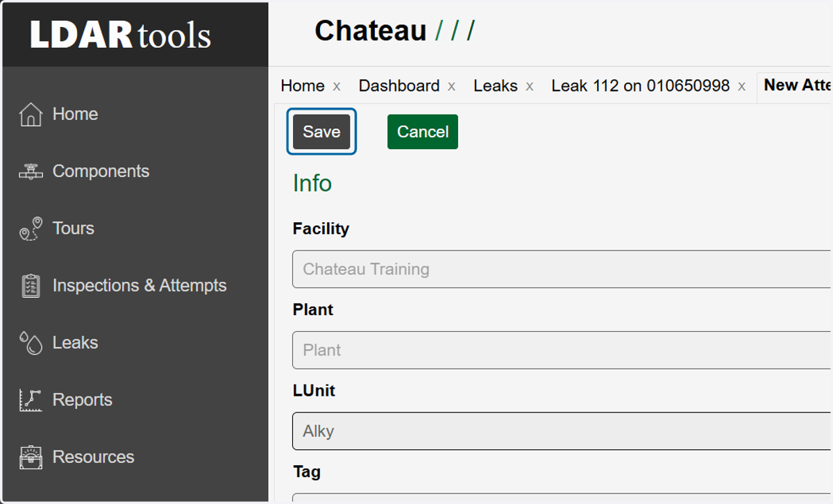Click the Facility field showing Chateau Training
The width and height of the screenshot is (833, 504).
(x=562, y=269)
